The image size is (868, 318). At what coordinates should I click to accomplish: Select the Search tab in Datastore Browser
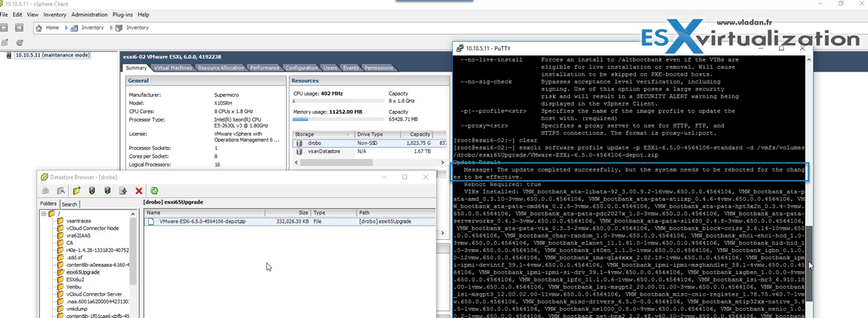[x=69, y=204]
